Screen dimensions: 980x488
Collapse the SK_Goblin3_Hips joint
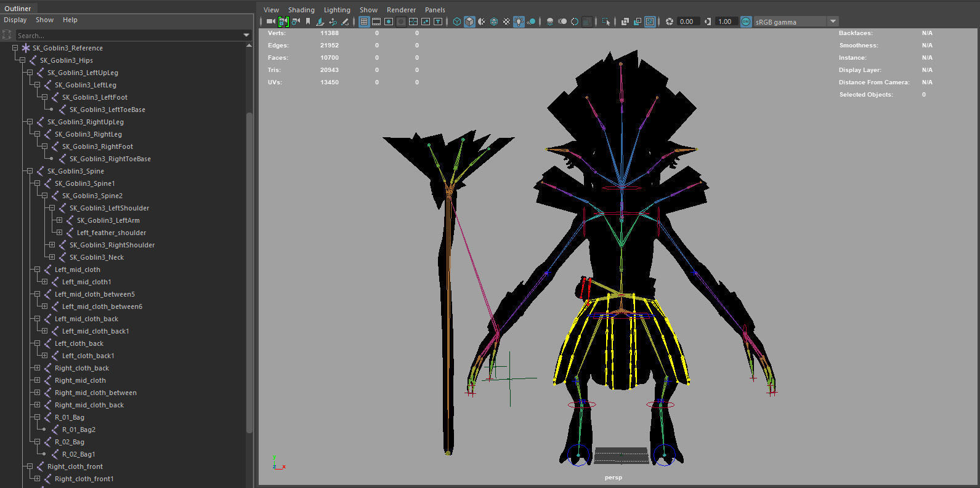coord(23,60)
